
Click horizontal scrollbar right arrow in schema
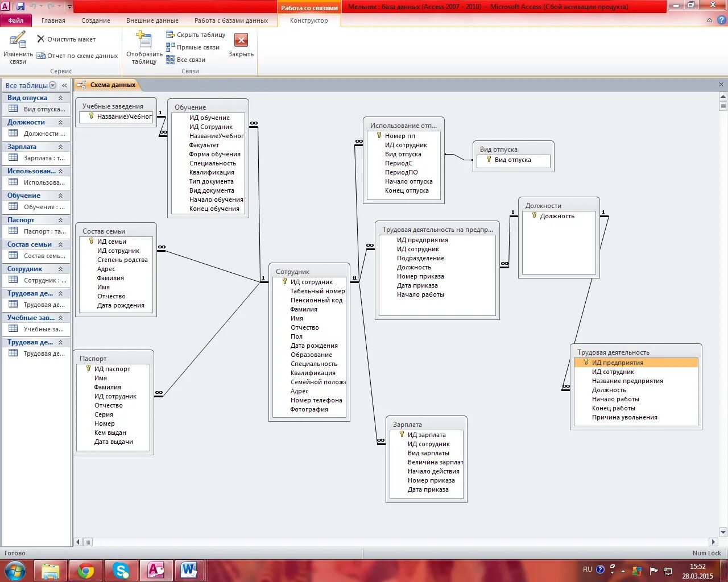713,542
